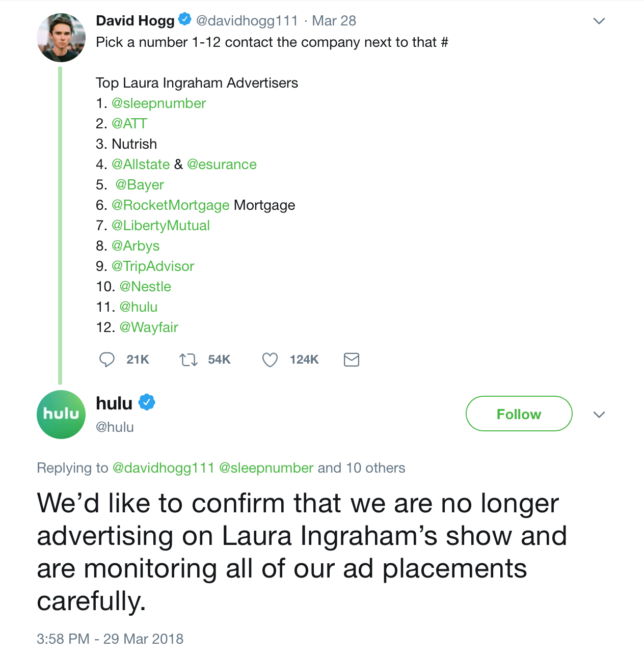Visit the @RocketMortgage mention
The image size is (644, 659).
point(170,205)
